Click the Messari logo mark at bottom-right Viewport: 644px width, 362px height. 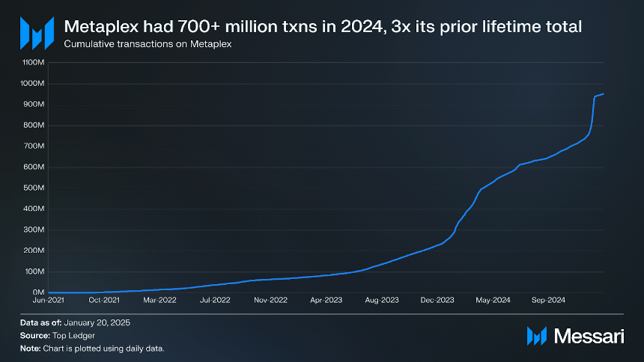pyautogui.click(x=537, y=336)
